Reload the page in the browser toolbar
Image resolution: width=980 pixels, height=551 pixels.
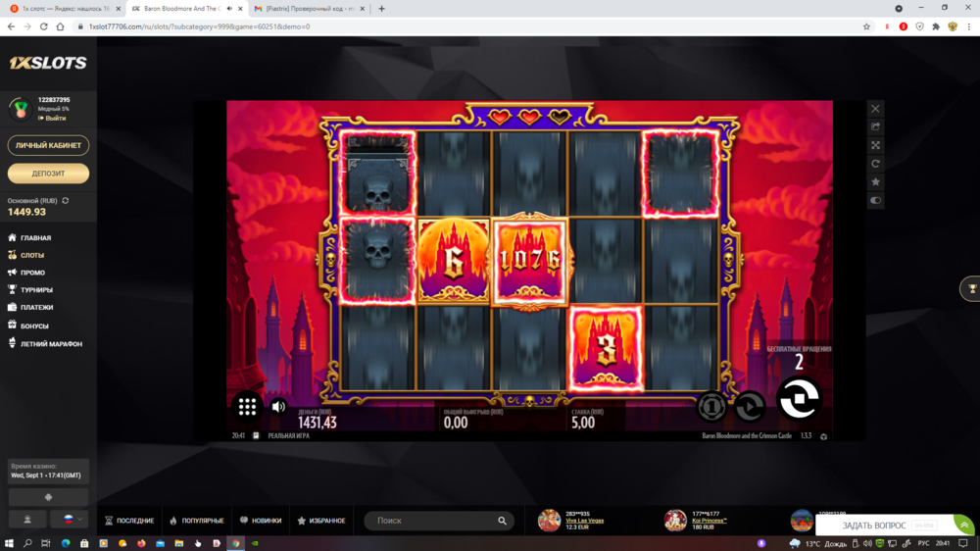point(44,26)
